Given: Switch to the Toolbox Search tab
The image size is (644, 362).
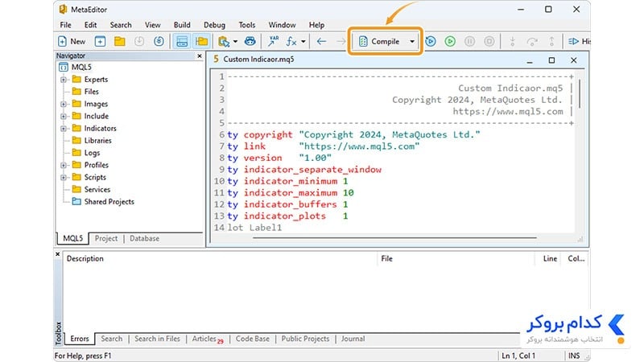Looking at the screenshot, I should [x=111, y=339].
